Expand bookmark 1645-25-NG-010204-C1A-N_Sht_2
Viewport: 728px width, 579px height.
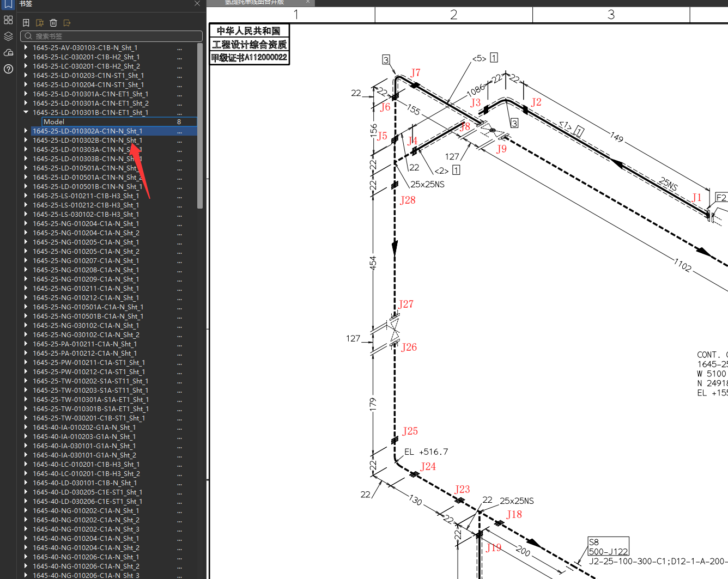point(26,233)
